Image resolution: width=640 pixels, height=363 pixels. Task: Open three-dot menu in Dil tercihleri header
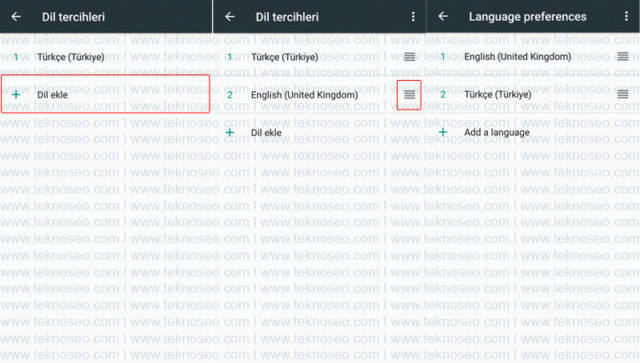[413, 16]
